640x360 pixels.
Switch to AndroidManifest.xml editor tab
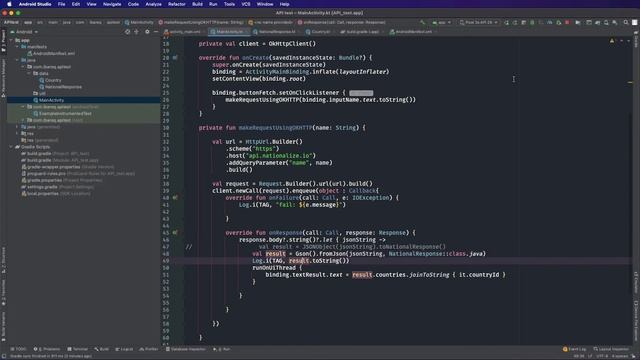point(413,31)
